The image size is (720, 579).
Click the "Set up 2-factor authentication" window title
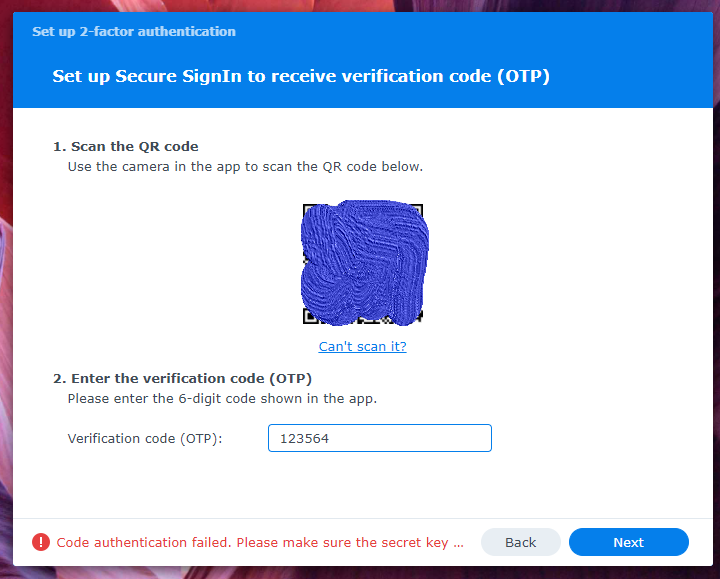134,31
